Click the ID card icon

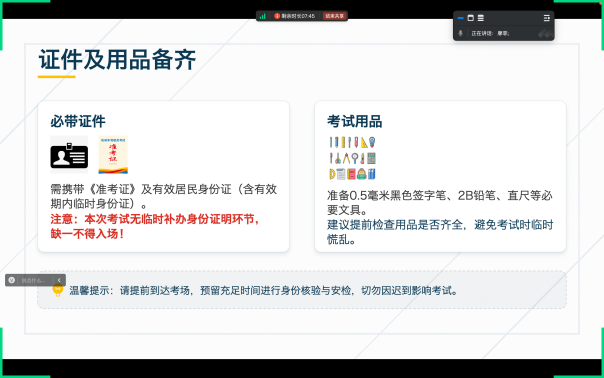click(x=69, y=155)
